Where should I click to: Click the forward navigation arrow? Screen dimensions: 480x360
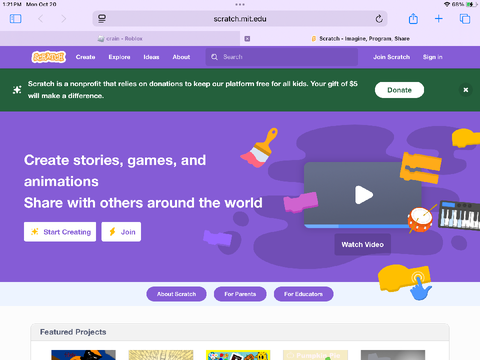click(x=63, y=19)
